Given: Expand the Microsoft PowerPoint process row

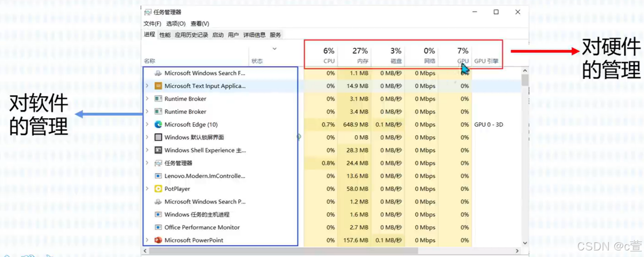Looking at the screenshot, I should (x=147, y=240).
